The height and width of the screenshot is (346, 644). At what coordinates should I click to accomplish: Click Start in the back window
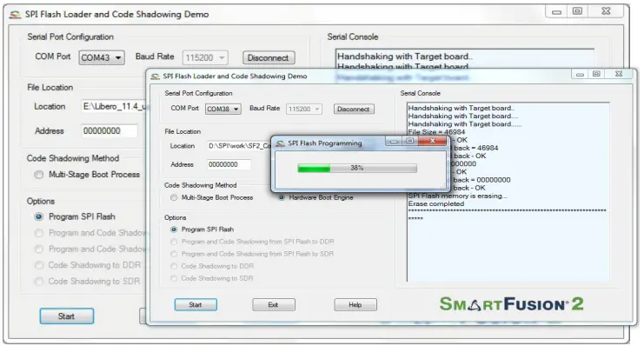pyautogui.click(x=67, y=316)
